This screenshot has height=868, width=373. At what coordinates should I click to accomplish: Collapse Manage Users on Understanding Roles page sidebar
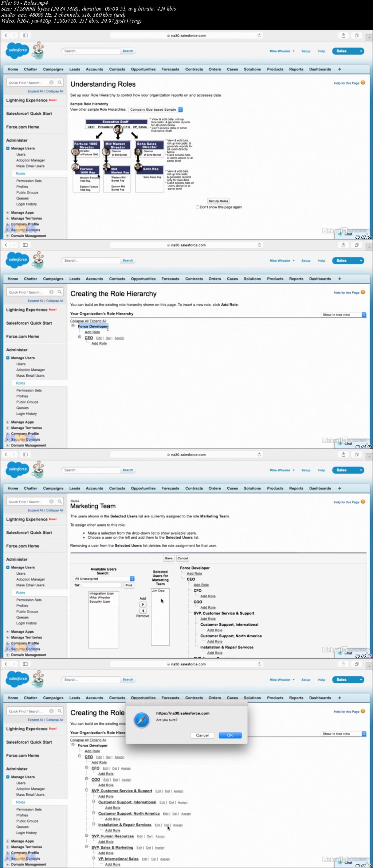pyautogui.click(x=8, y=148)
